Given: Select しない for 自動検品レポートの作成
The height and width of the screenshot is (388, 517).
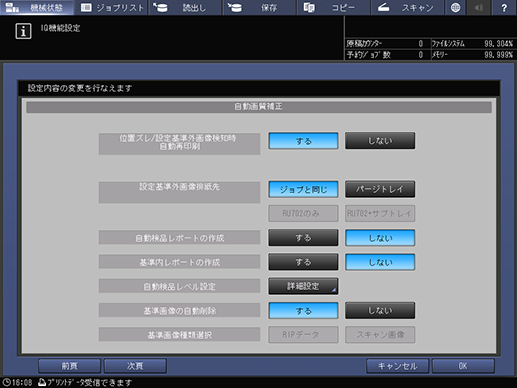Looking at the screenshot, I should (x=380, y=238).
